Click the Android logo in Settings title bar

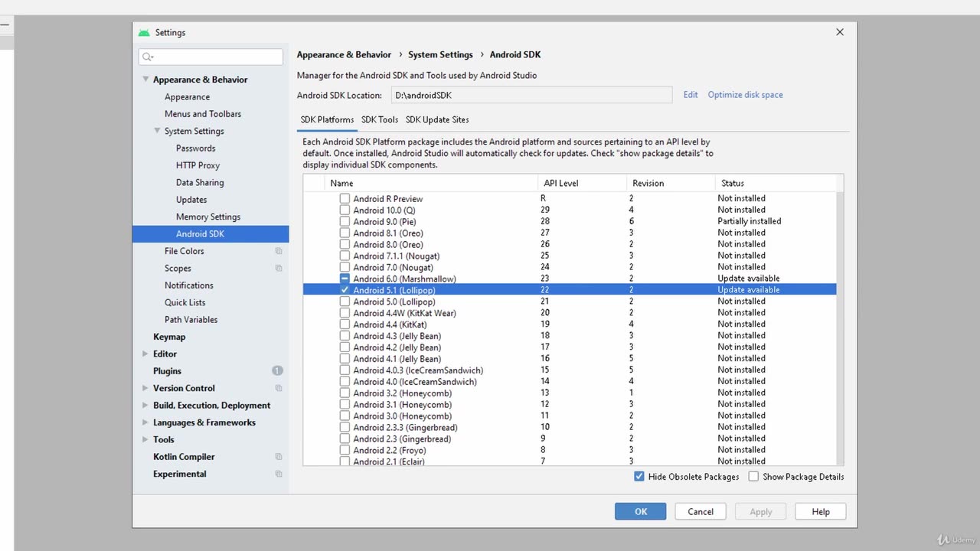(144, 32)
